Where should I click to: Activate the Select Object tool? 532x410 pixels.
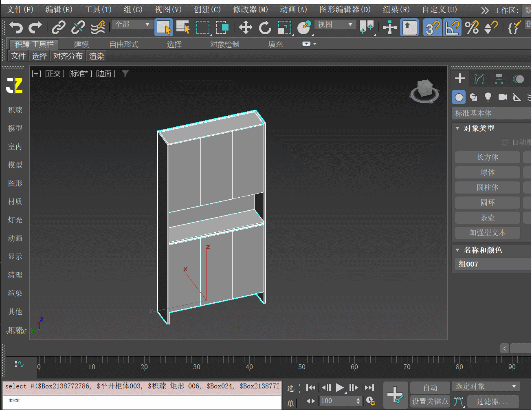164,27
